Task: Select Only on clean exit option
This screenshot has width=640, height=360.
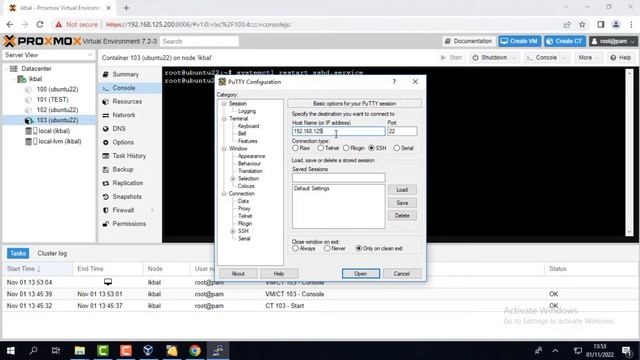Action: 359,248
